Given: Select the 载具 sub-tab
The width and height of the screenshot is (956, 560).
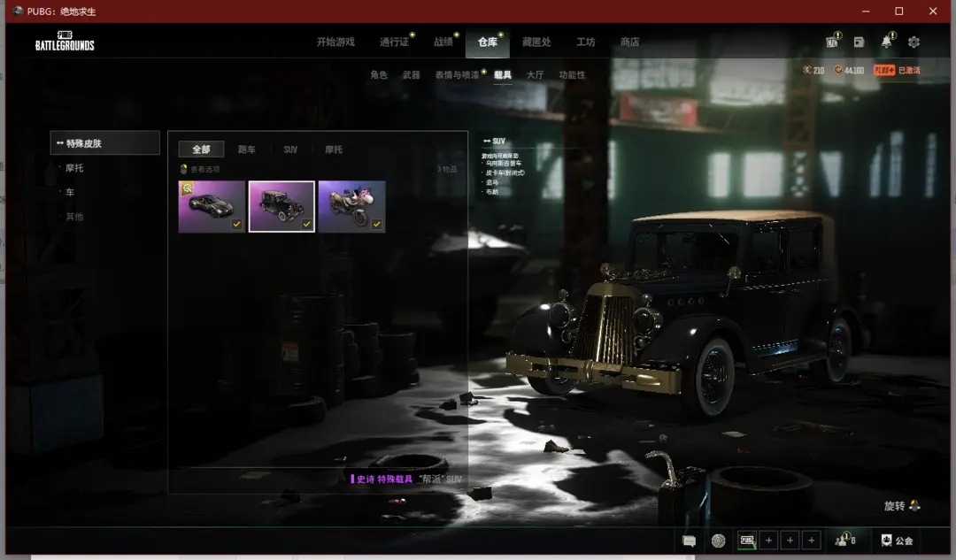Looking at the screenshot, I should click(x=503, y=74).
